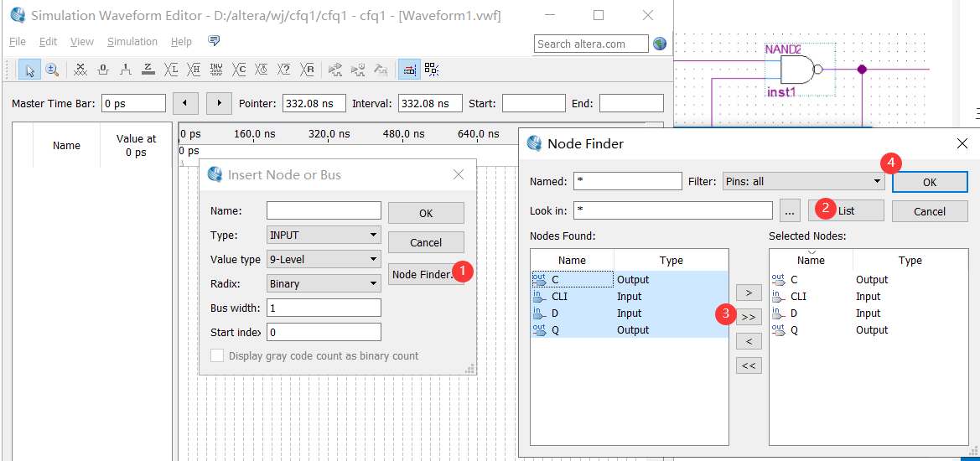Open the Count Value (C) tool
The height and width of the screenshot is (461, 980).
coord(239,70)
